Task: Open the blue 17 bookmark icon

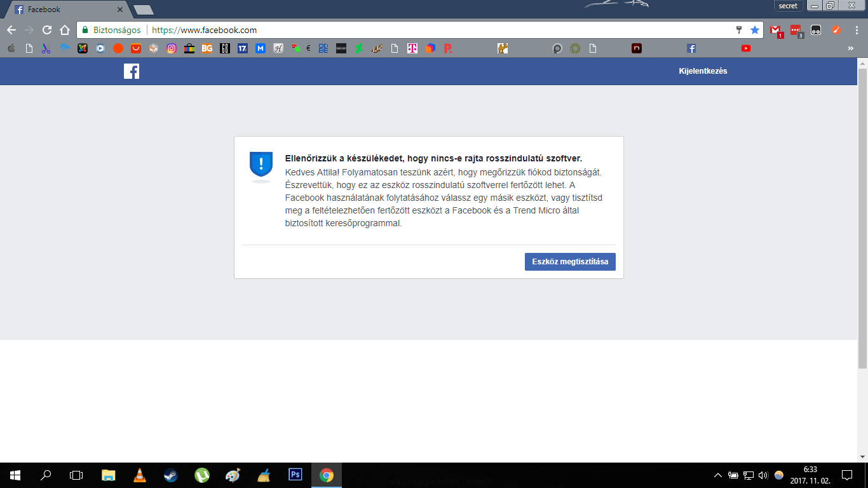Action: (242, 48)
